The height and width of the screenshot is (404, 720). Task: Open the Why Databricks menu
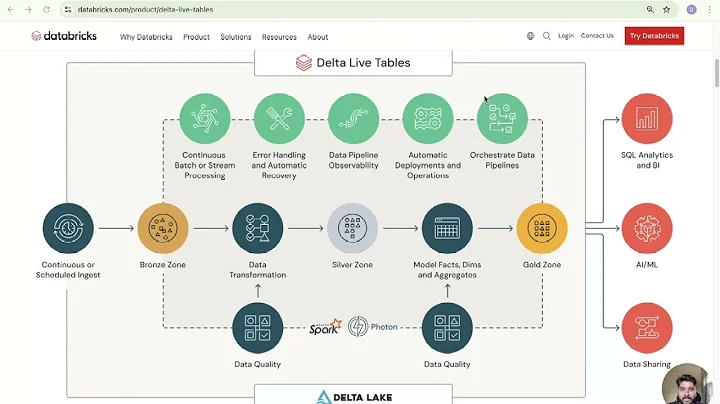tap(146, 37)
